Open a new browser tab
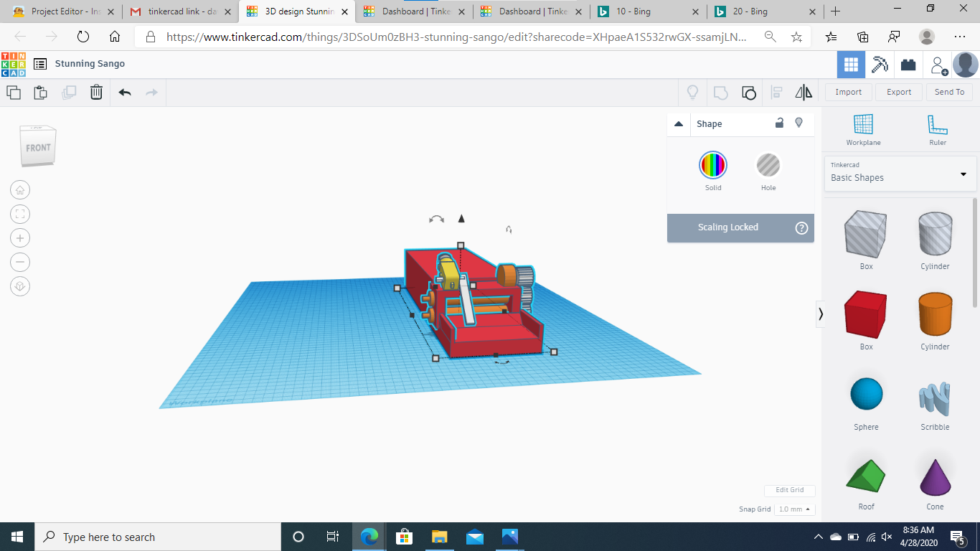 pos(835,11)
